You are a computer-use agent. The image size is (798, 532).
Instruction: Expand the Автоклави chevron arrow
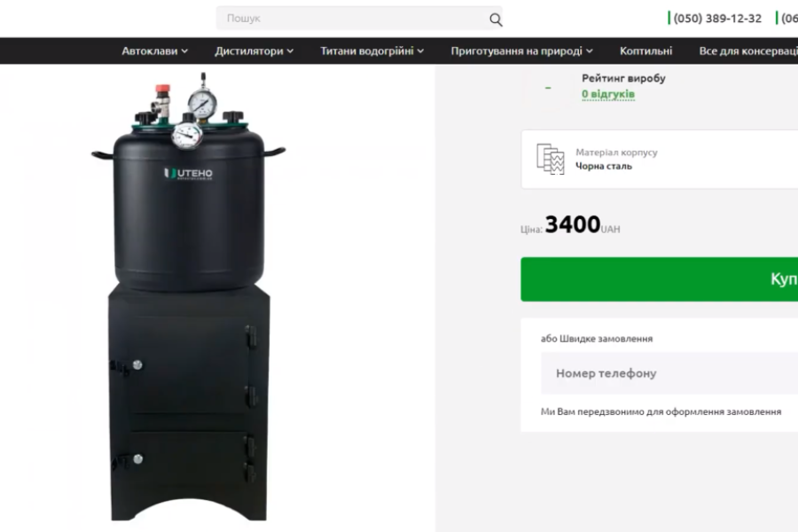(x=184, y=51)
